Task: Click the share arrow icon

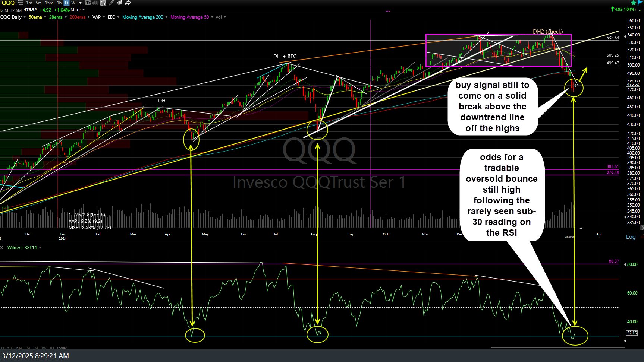Action: pos(128,3)
